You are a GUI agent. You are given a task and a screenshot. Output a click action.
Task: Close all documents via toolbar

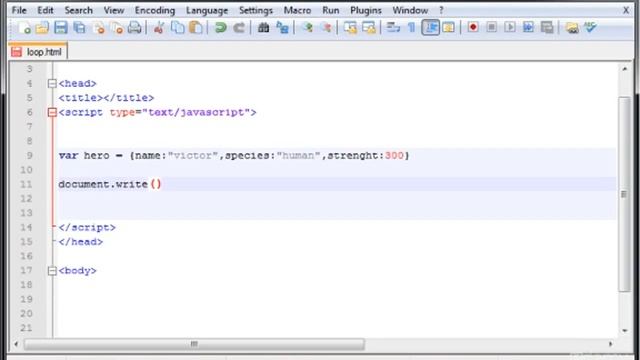coord(117,27)
